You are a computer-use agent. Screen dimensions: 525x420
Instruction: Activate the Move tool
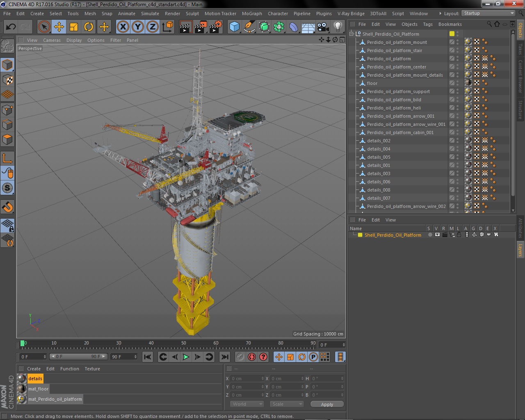(x=59, y=27)
